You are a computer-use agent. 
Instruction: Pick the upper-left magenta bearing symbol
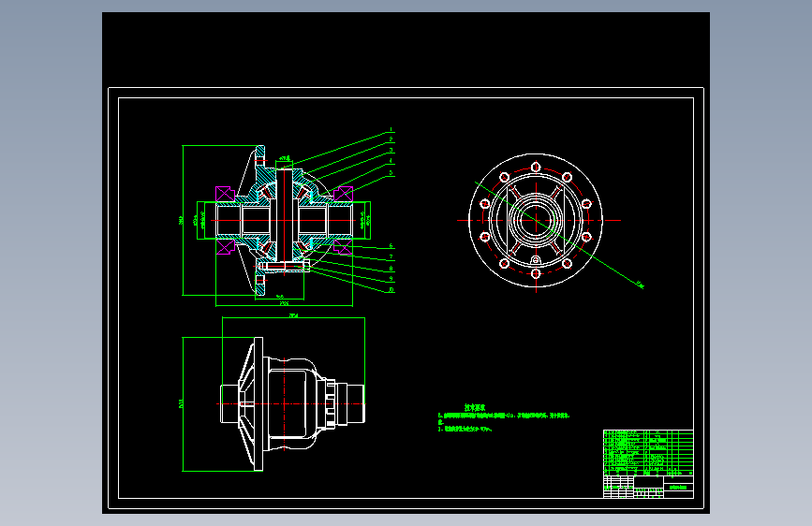tap(225, 194)
